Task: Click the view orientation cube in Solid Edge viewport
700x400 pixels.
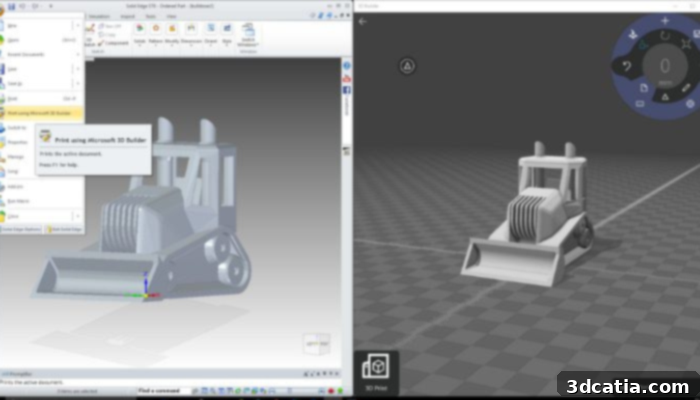Action: point(317,344)
